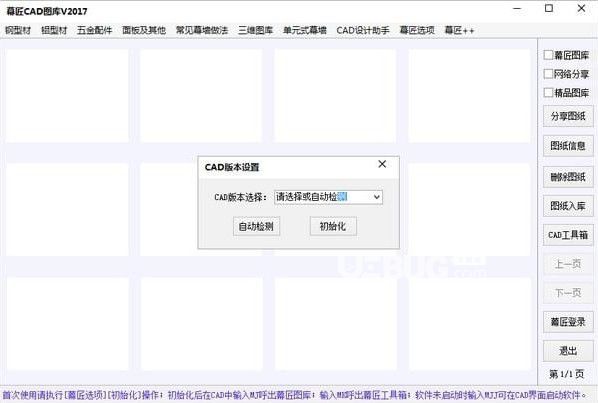Viewport: 598px width, 403px height.
Task: Click the 分享图纸 sidebar button
Action: (568, 116)
